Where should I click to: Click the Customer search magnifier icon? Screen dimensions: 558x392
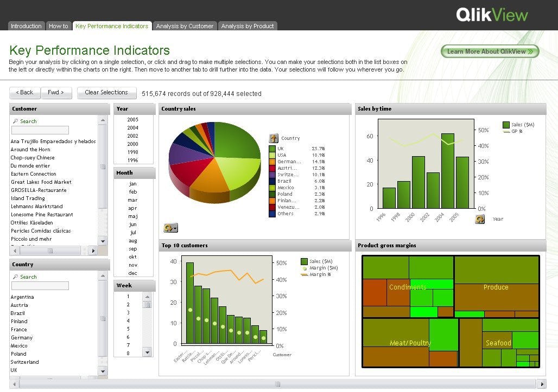pyautogui.click(x=15, y=121)
